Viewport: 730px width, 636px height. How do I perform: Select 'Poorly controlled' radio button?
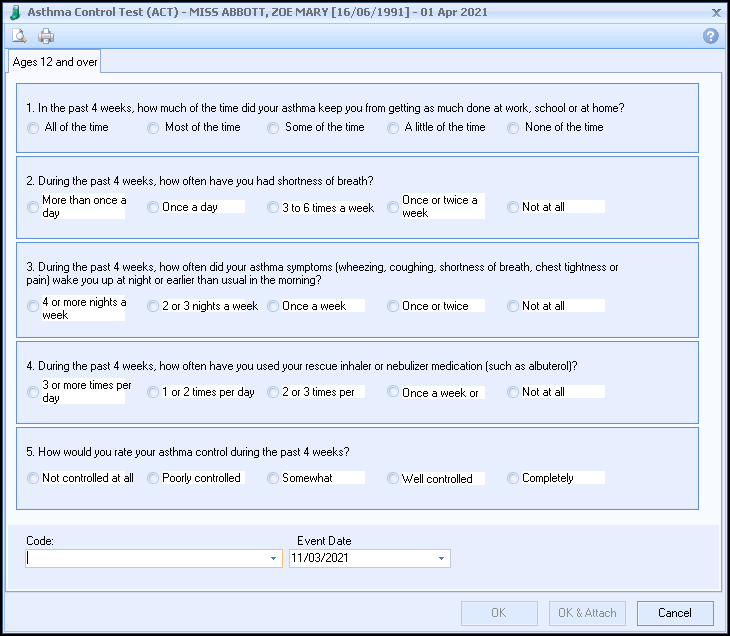pyautogui.click(x=153, y=478)
